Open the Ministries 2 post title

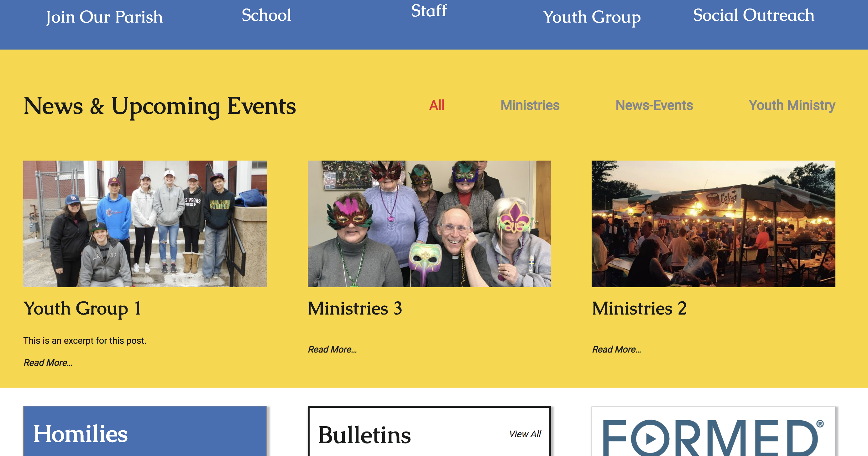(639, 308)
